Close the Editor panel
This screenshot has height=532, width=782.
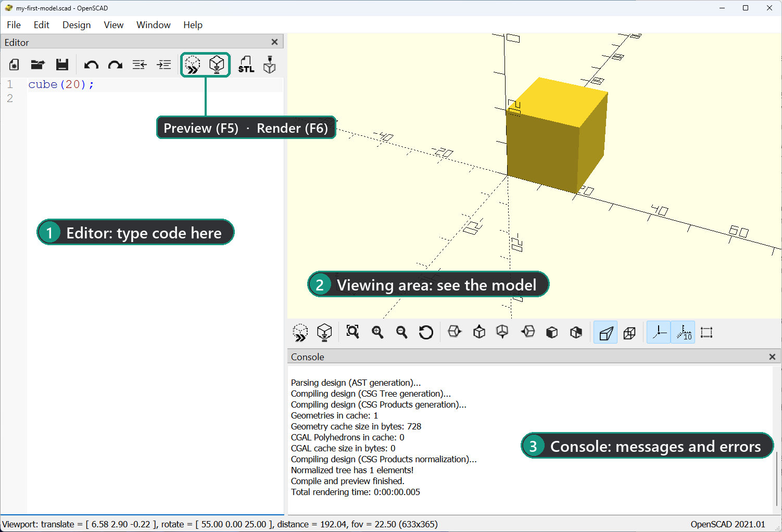tap(275, 42)
